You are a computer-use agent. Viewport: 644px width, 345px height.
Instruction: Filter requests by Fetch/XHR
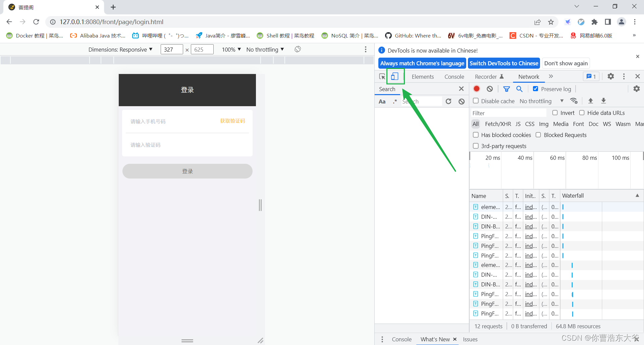click(x=498, y=124)
